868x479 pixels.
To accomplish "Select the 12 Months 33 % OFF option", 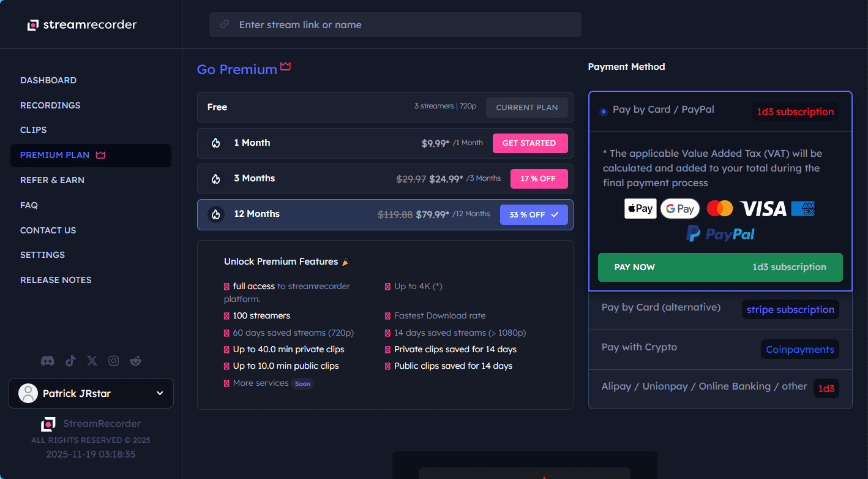I will point(534,215).
